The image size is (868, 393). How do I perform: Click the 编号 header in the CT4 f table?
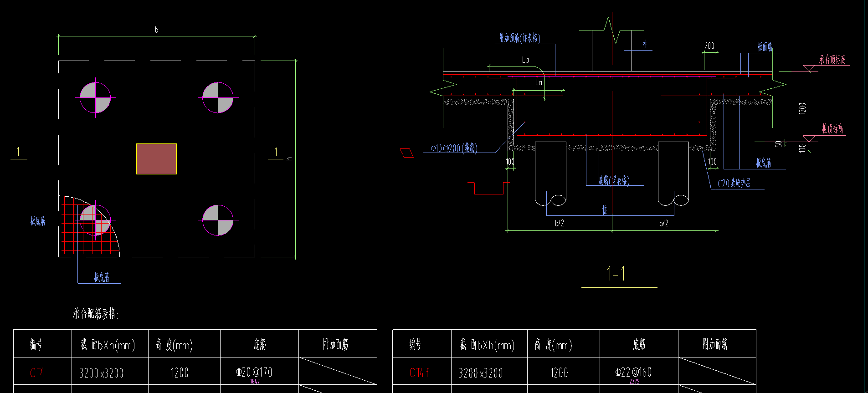pyautogui.click(x=415, y=345)
